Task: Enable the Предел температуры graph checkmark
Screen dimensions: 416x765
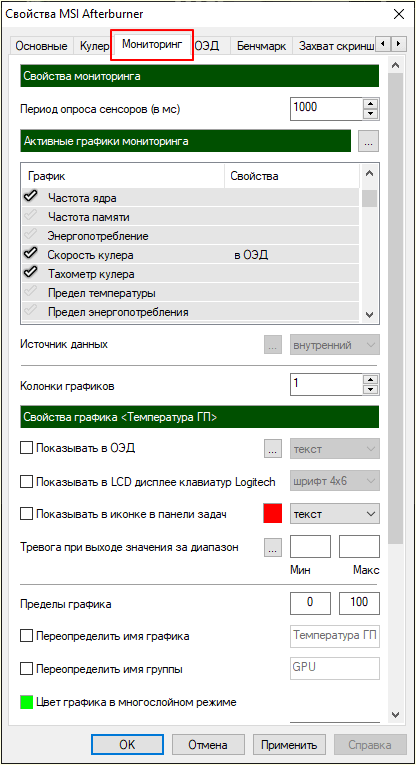Action: (x=30, y=292)
